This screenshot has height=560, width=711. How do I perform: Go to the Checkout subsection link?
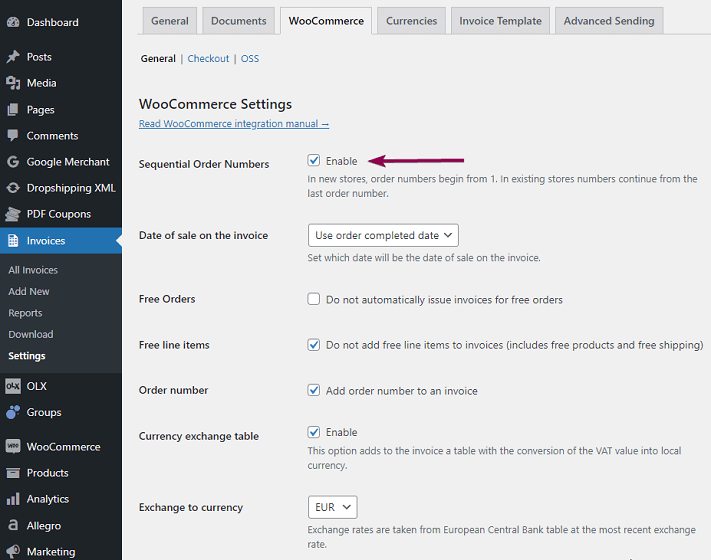click(208, 59)
